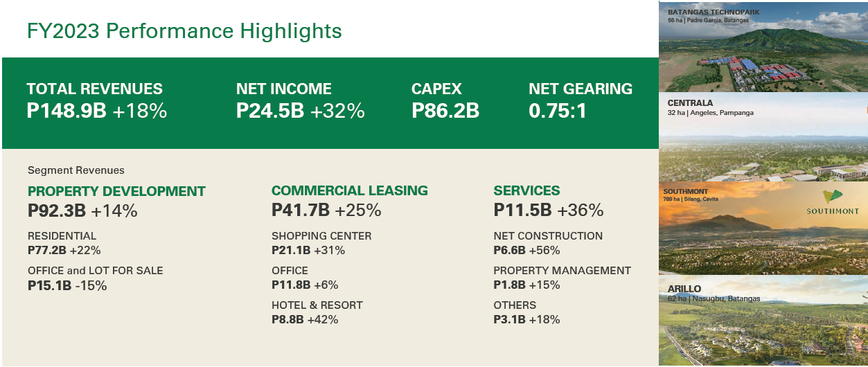Select the Property Development heading
This screenshot has height=367, width=868.
click(116, 191)
